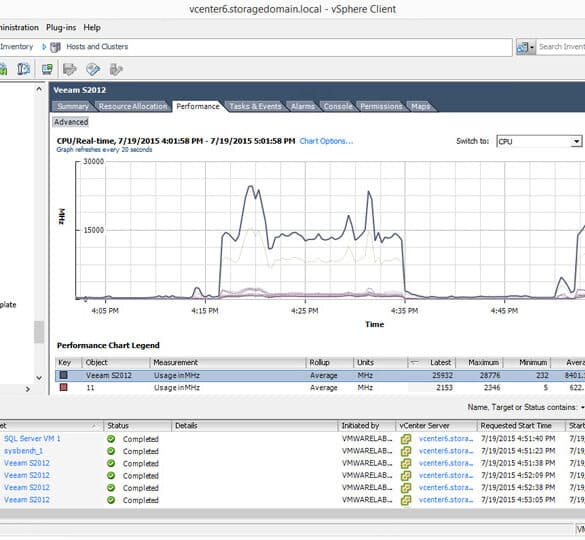Viewport: 585px width, 540px height.
Task: Click vCenter link in the sysbench_1 row
Action: coord(446,451)
